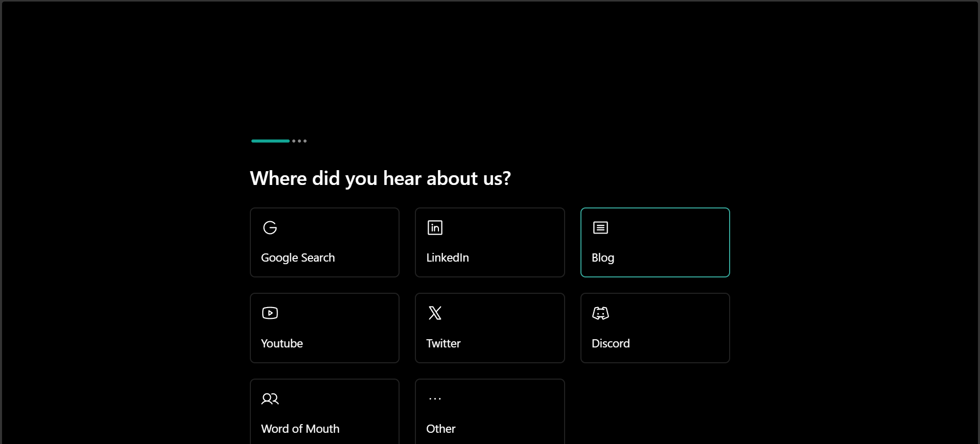Click the Word of Mouth people icon
Viewport: 980px width, 444px height.
270,399
